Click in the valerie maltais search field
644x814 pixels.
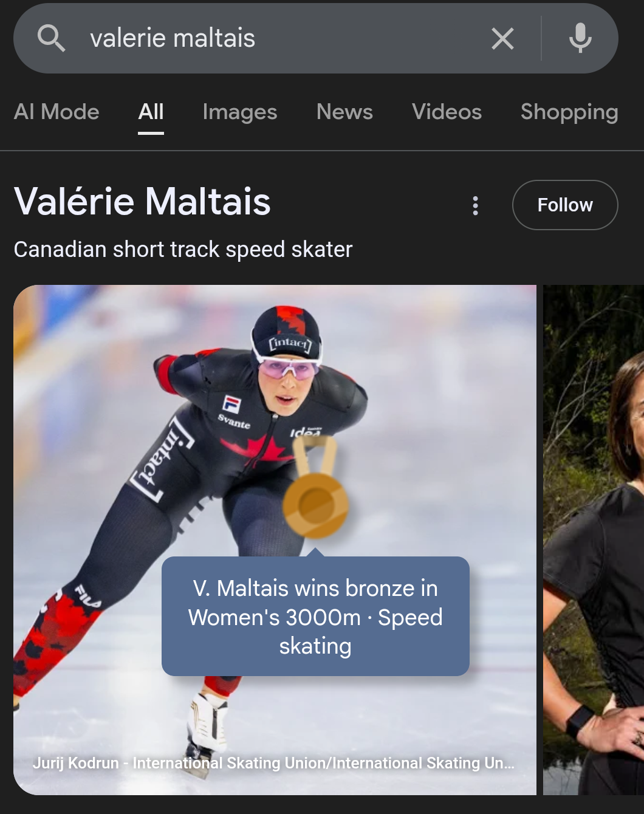coord(273,38)
